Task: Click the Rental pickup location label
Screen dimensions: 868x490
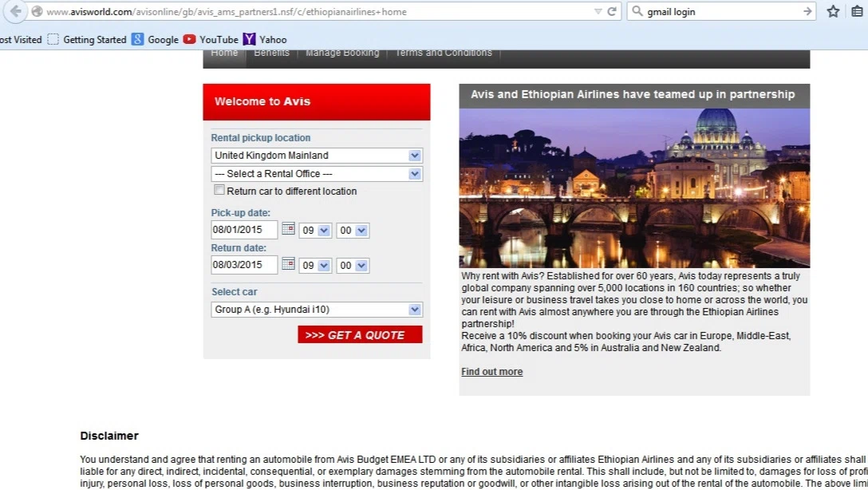Action: coord(261,138)
